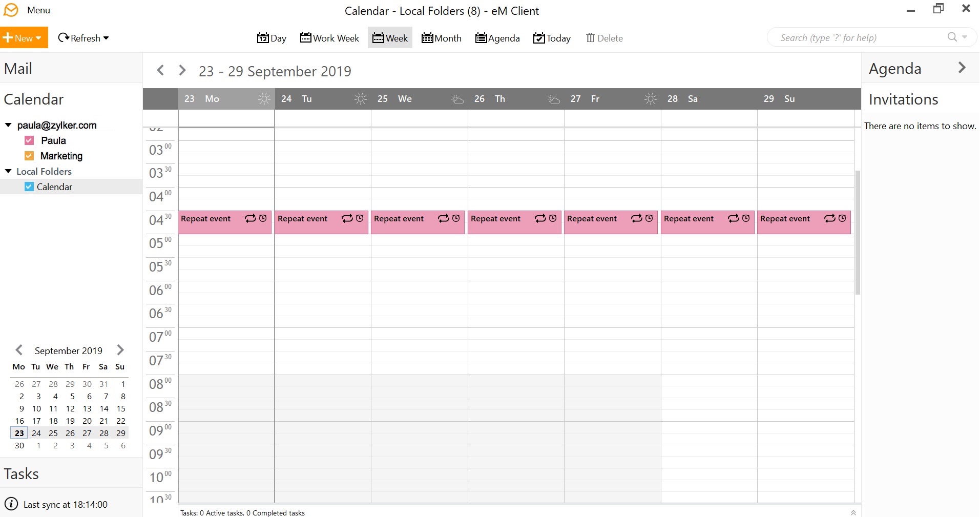Viewport: 980px width, 517px height.
Task: Open the Month calendar view
Action: 441,37
